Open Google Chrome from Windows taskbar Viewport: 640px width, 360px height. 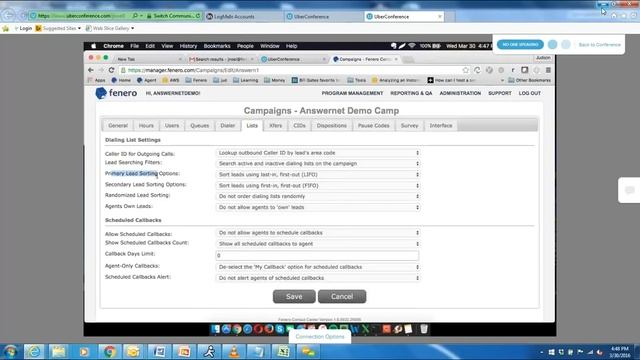(x=109, y=351)
